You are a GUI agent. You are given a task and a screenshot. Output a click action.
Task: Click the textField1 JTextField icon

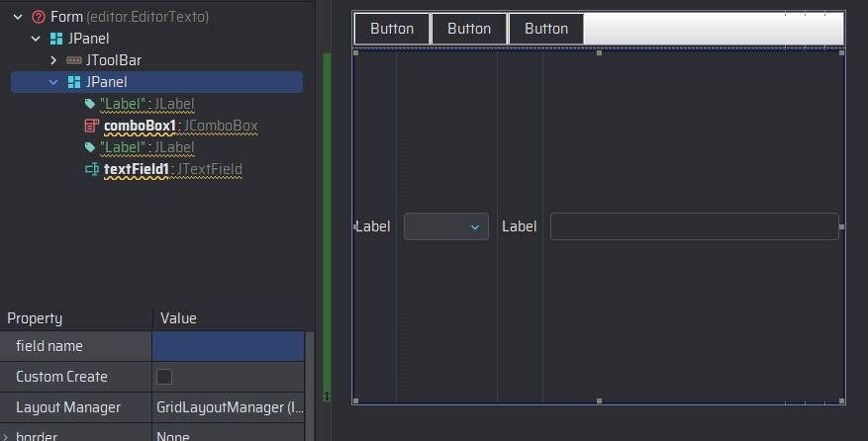coord(91,169)
